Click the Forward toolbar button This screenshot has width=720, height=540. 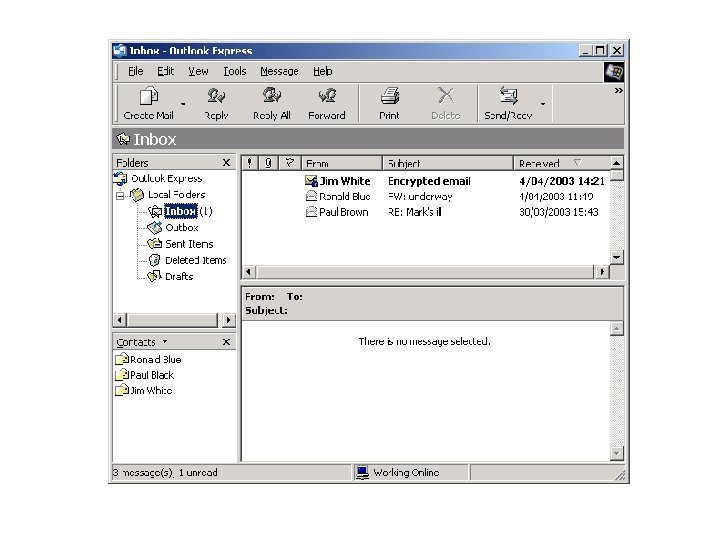point(327,104)
